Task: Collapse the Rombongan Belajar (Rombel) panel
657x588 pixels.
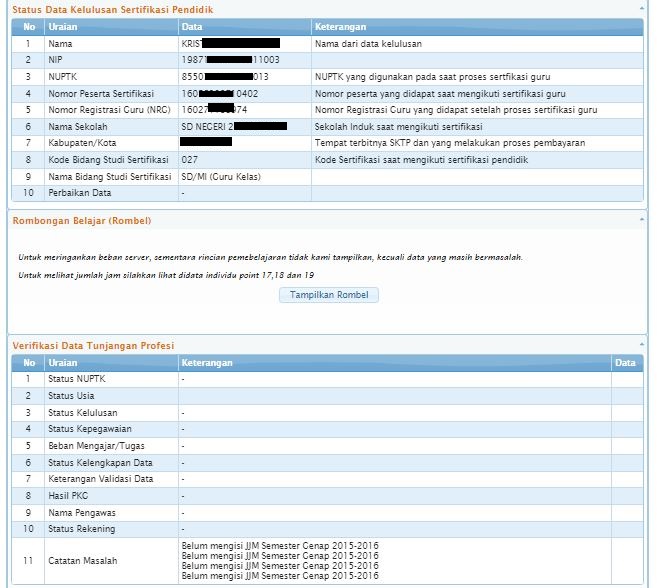Action: coord(641,219)
